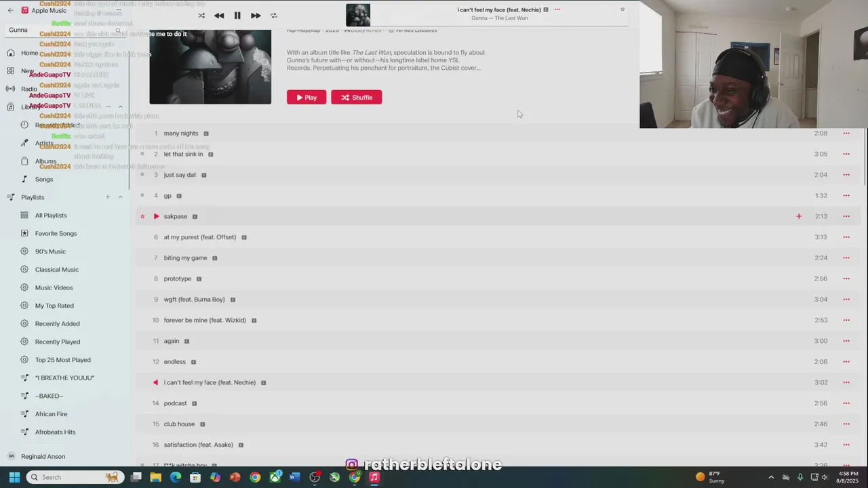Open Classical Music smart playlist
The height and width of the screenshot is (488, 868).
(57, 270)
